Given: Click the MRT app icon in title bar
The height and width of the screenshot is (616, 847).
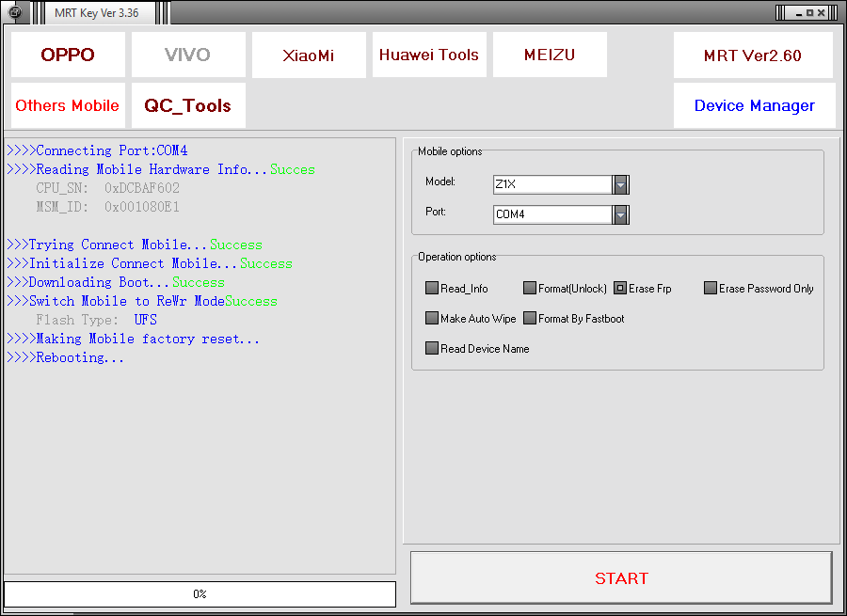Looking at the screenshot, I should tap(15, 12).
